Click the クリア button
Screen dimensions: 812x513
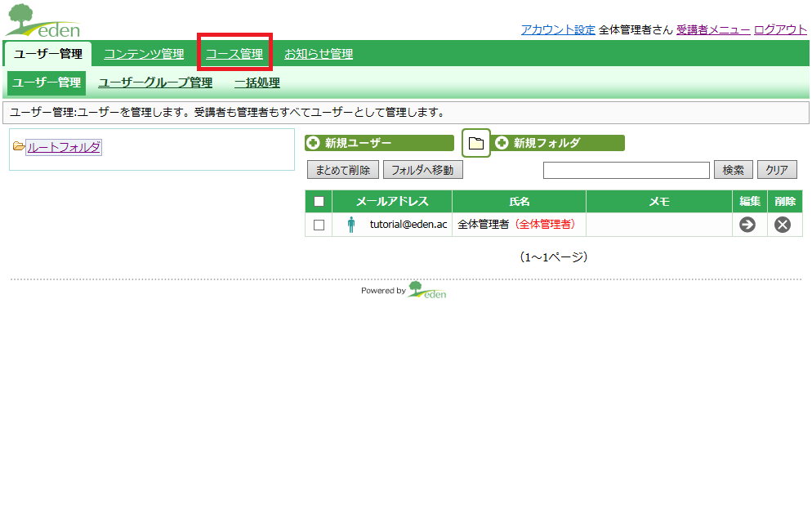(x=777, y=170)
